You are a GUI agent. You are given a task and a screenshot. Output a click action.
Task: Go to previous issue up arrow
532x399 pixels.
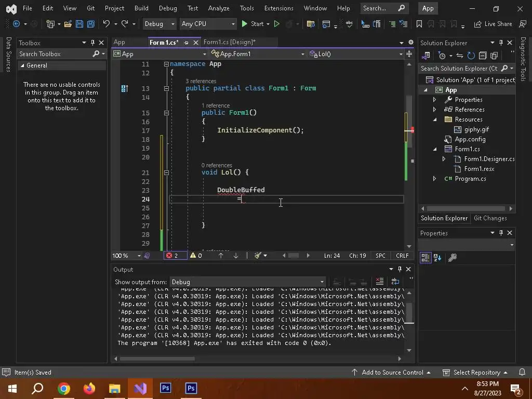[221, 256]
